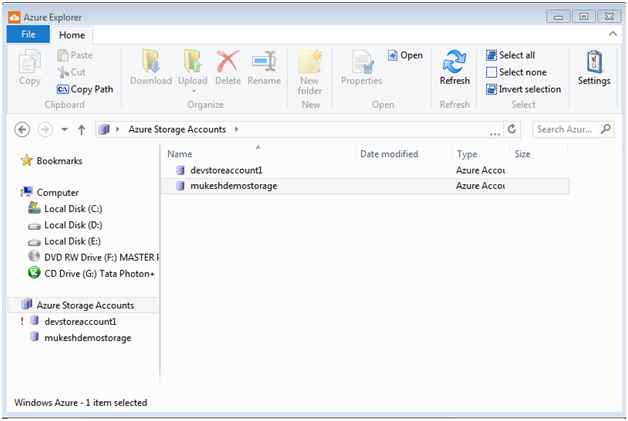Open the File menu tab
Image resolution: width=628 pixels, height=421 pixels.
point(28,34)
